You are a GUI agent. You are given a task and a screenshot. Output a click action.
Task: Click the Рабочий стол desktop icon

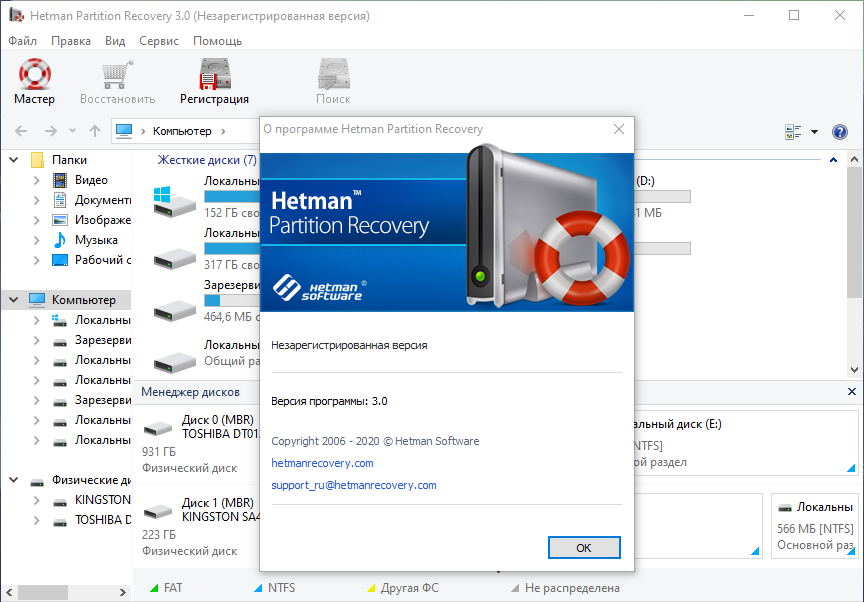point(60,260)
